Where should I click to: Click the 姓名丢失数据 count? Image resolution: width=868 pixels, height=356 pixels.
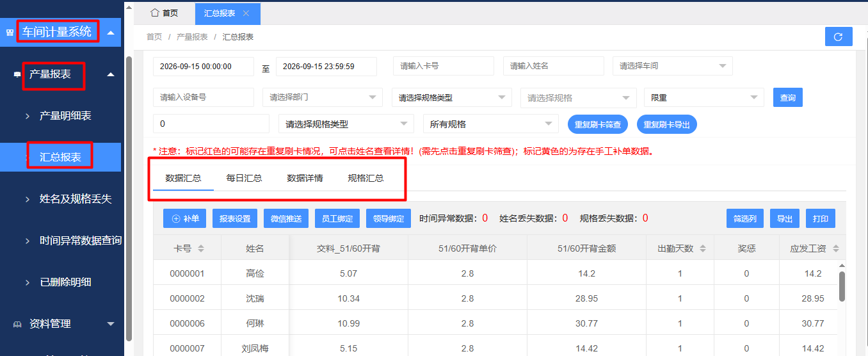pos(565,218)
